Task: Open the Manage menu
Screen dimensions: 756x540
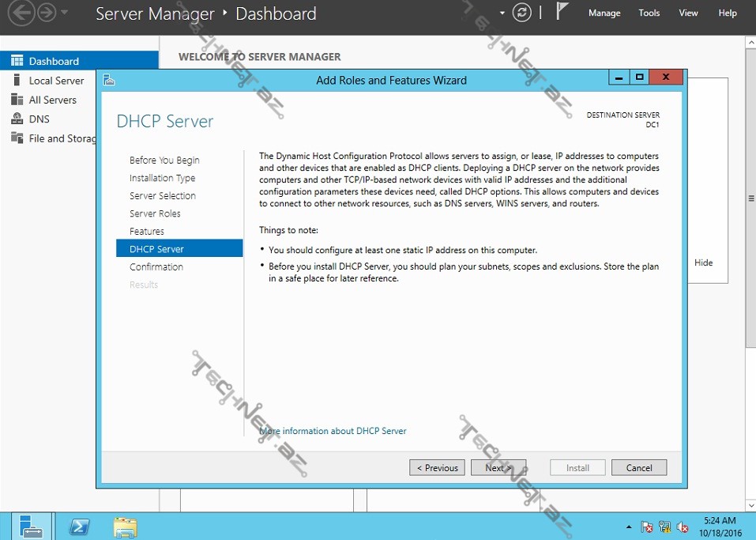Action: coord(604,13)
